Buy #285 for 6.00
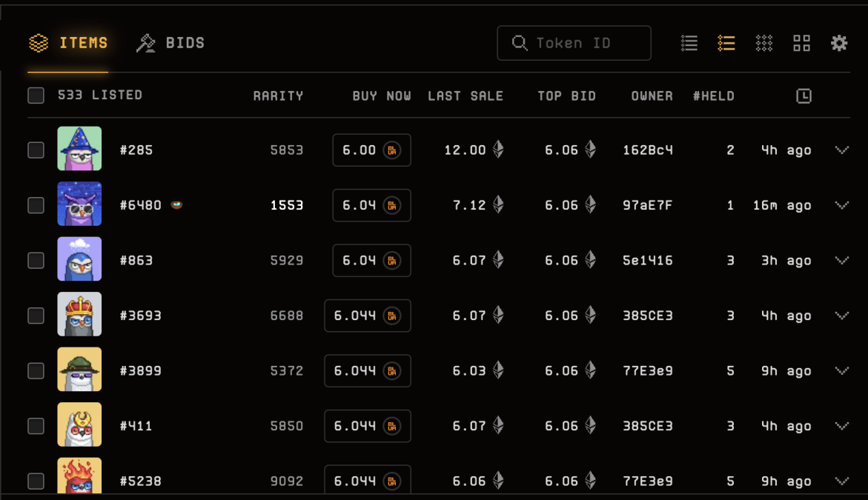868x500 pixels. (371, 150)
